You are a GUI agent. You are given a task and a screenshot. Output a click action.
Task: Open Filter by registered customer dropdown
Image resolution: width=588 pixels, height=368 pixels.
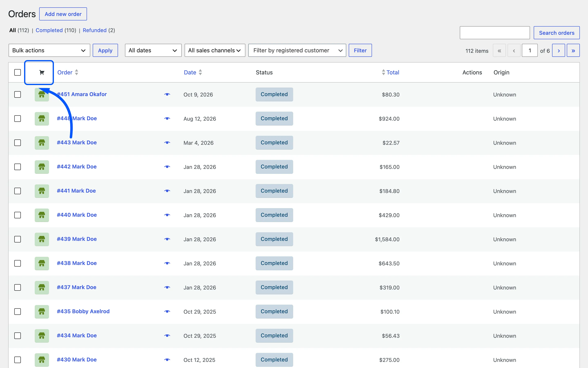(297, 50)
